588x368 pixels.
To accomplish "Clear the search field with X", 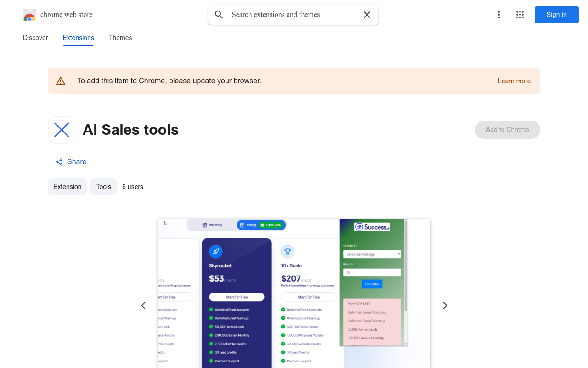I will click(x=367, y=15).
